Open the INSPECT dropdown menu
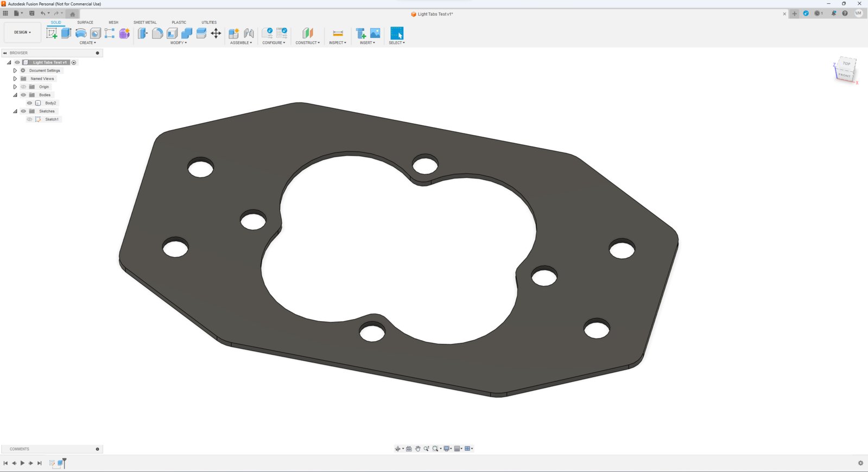This screenshot has width=868, height=472. pos(338,43)
